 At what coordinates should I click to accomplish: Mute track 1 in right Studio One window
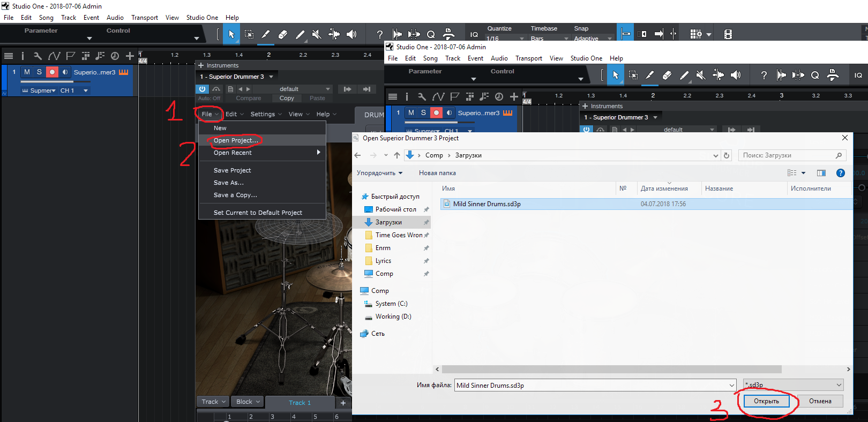pyautogui.click(x=411, y=112)
